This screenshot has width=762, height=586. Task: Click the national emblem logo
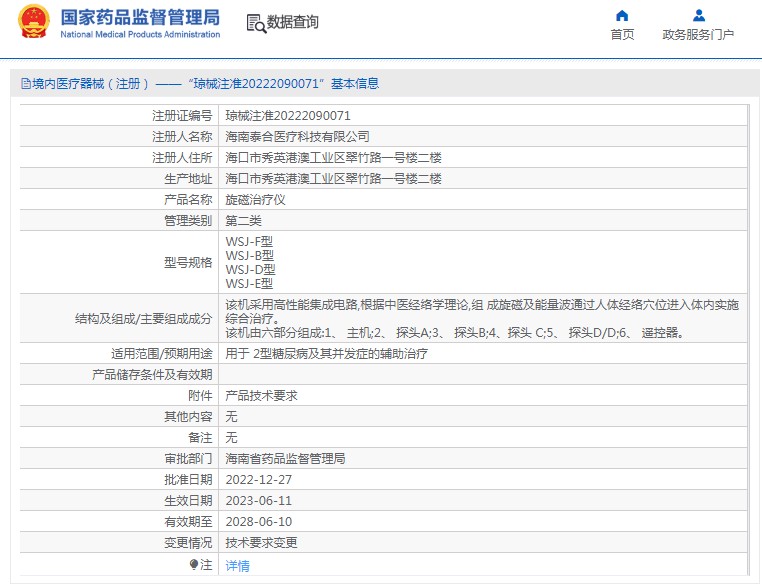click(33, 22)
